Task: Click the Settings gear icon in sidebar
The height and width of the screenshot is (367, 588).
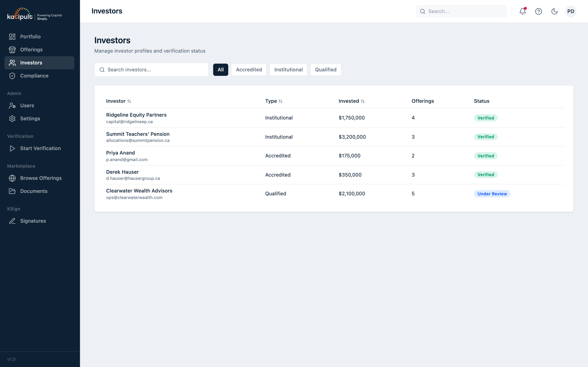Action: tap(12, 119)
